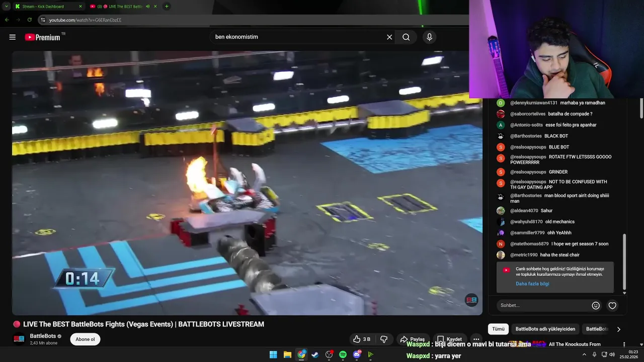Viewport: 644px width, 362px height.
Task: Close the Kick Dashboard tab
Action: (x=80, y=7)
